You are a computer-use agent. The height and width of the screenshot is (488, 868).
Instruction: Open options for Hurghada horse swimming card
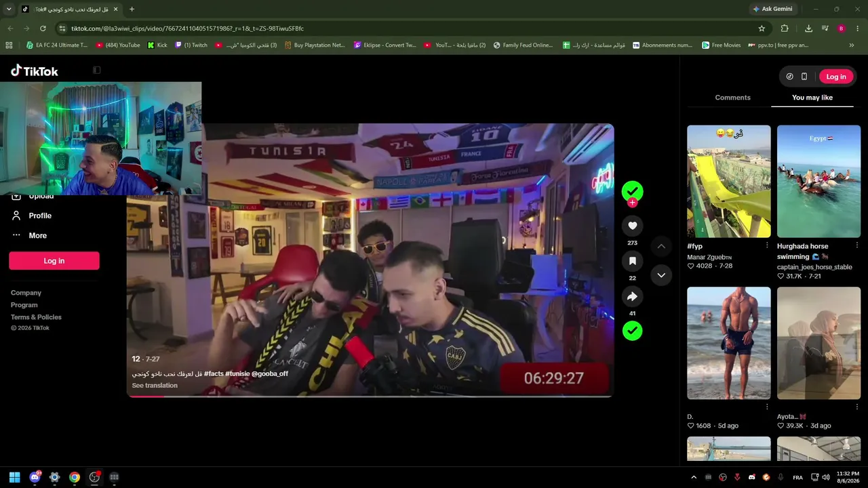point(857,245)
